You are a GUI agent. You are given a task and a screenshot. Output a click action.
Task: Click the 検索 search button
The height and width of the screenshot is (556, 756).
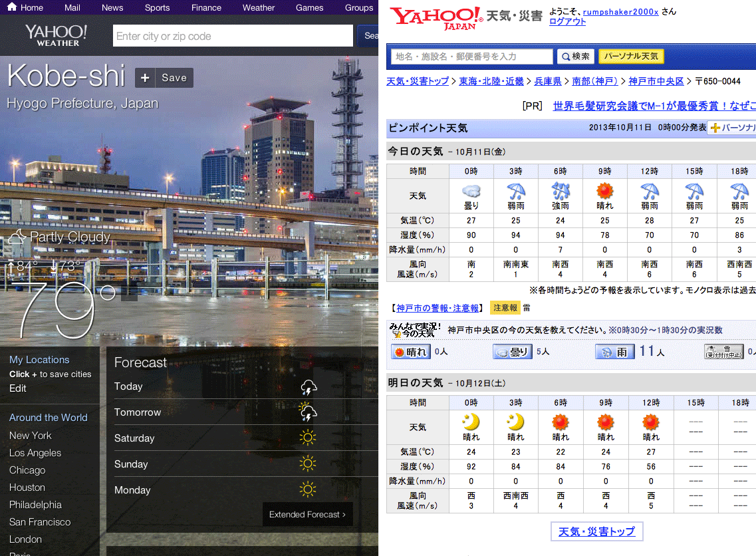coord(576,57)
